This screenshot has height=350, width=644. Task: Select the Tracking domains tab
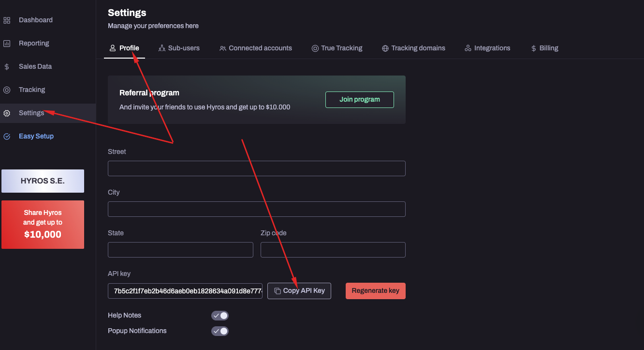point(413,48)
